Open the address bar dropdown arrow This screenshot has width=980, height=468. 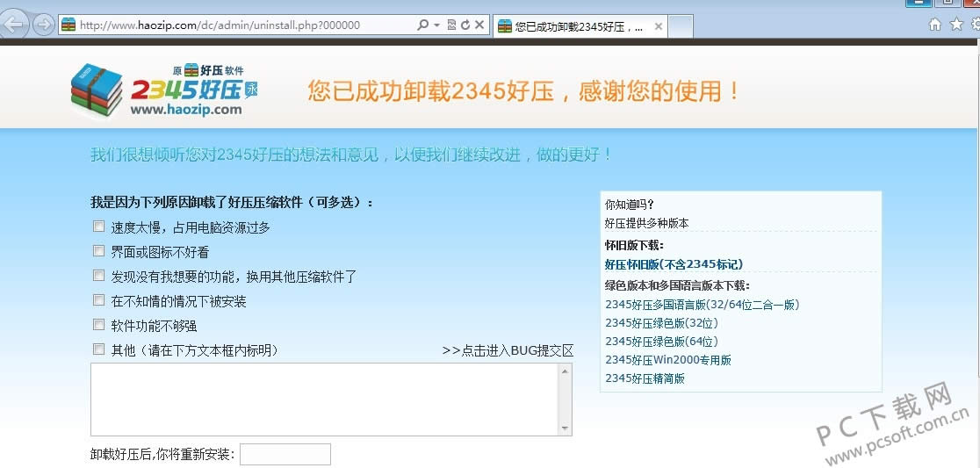437,25
